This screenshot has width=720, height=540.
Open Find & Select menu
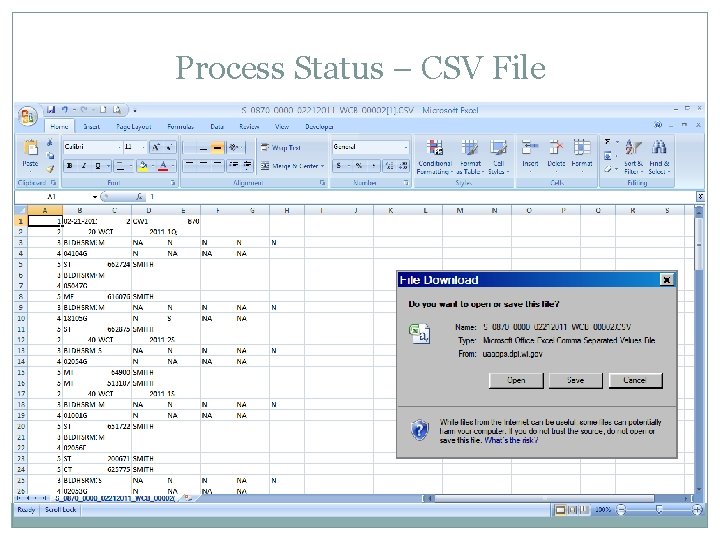pyautogui.click(x=659, y=157)
